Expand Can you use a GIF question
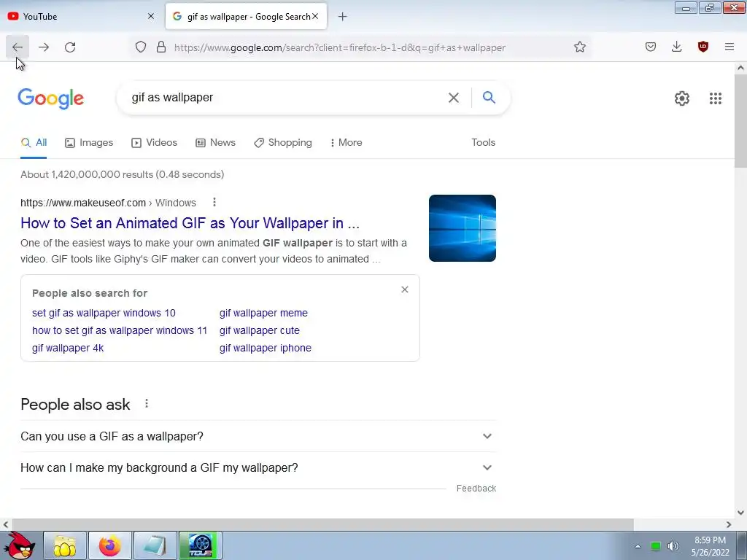 tap(258, 436)
